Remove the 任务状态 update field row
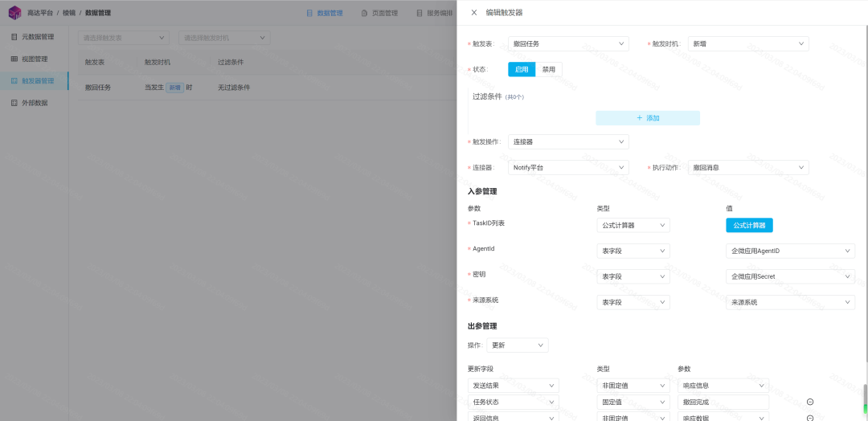This screenshot has height=421, width=868. click(x=810, y=403)
